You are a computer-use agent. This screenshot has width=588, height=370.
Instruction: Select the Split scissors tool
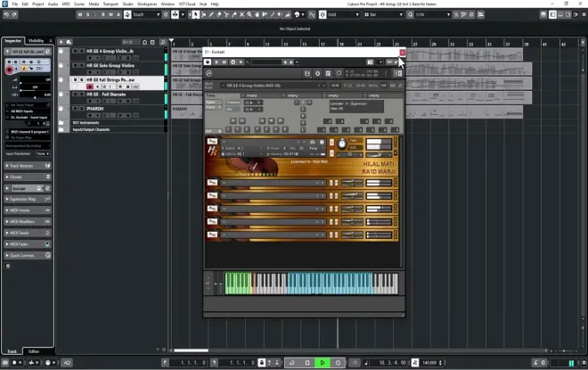pyautogui.click(x=226, y=14)
